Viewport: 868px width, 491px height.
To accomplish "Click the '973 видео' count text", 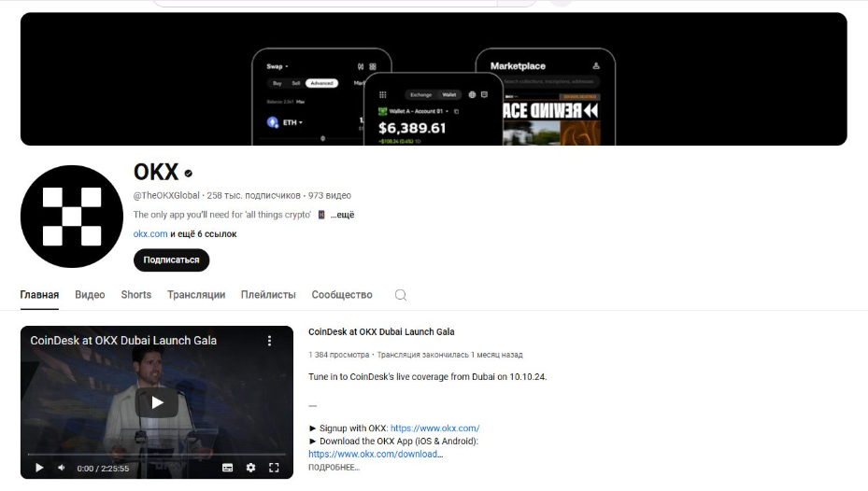I will coord(330,195).
